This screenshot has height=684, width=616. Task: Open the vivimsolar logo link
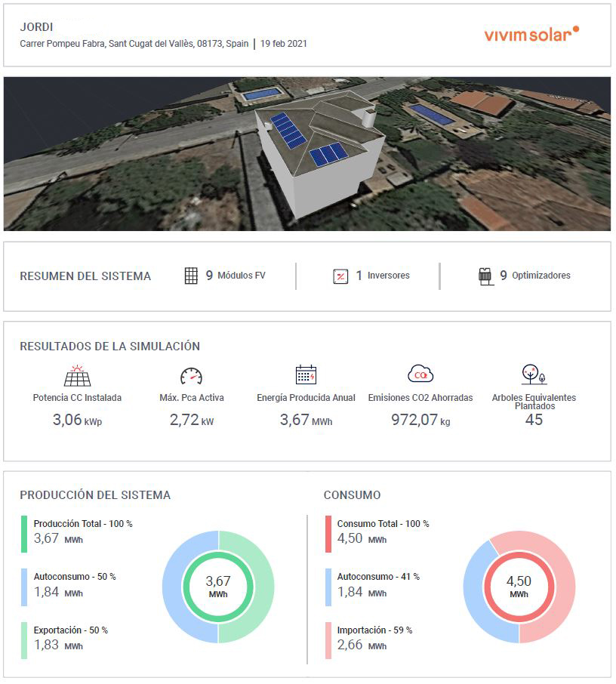[531, 34]
